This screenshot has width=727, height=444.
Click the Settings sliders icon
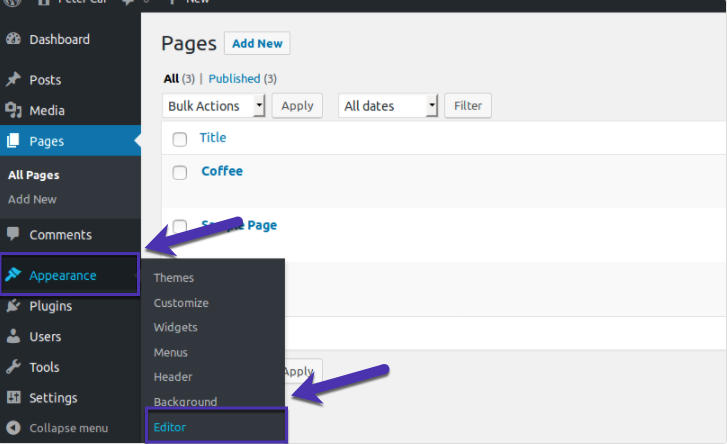(13, 397)
